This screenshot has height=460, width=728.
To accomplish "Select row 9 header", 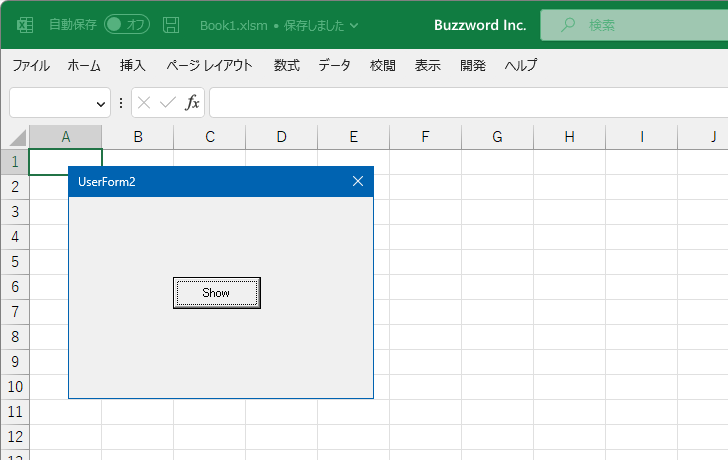I will point(15,362).
